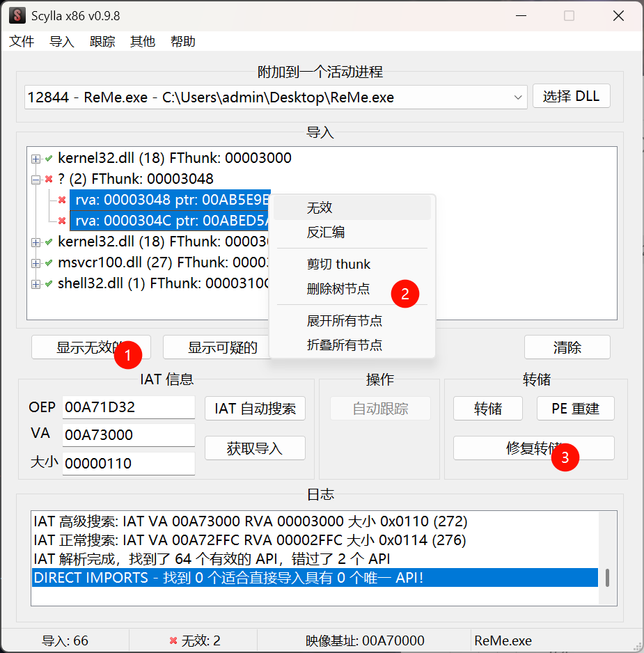This screenshot has height=653, width=644.
Task: Choose 无效 in context menu
Action: click(352, 208)
